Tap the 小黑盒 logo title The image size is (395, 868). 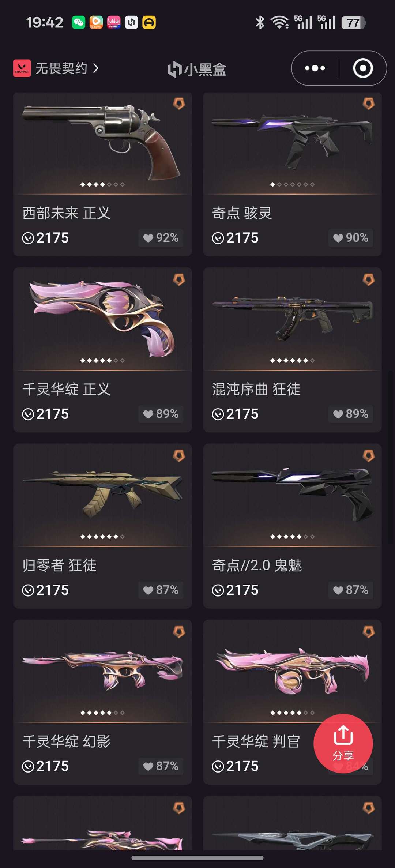(x=197, y=69)
